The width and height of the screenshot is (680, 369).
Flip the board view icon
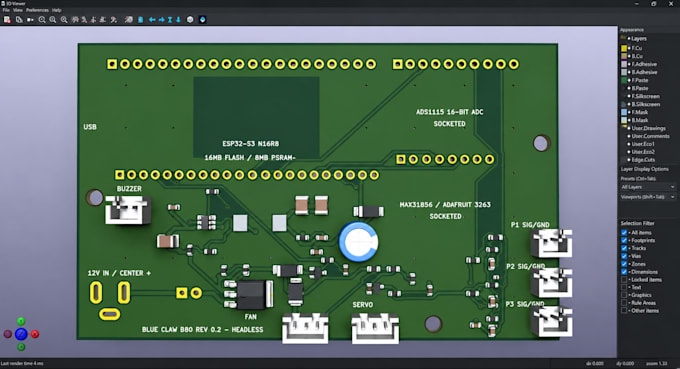click(140, 20)
